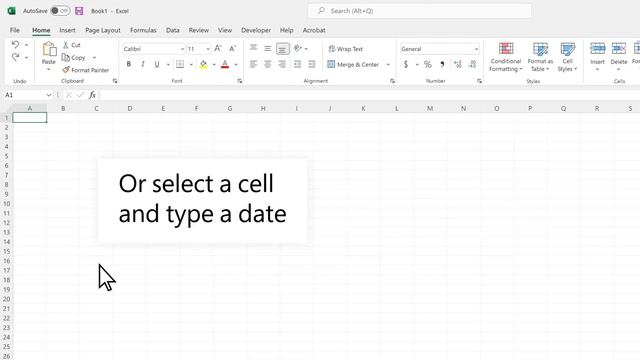This screenshot has width=640, height=360.
Task: Open Font settings dialog launcher
Action: pyautogui.click(x=240, y=81)
